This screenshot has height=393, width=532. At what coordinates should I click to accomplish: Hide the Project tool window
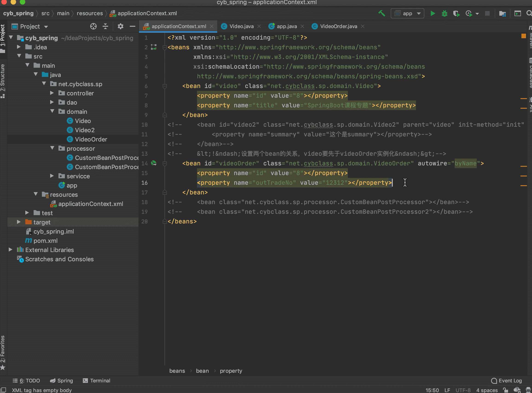132,26
